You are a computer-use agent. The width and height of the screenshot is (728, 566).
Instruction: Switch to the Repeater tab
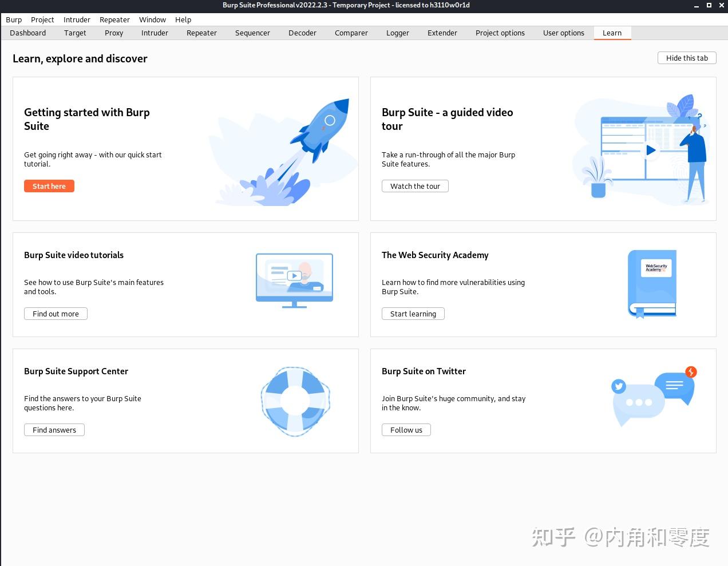coord(201,33)
